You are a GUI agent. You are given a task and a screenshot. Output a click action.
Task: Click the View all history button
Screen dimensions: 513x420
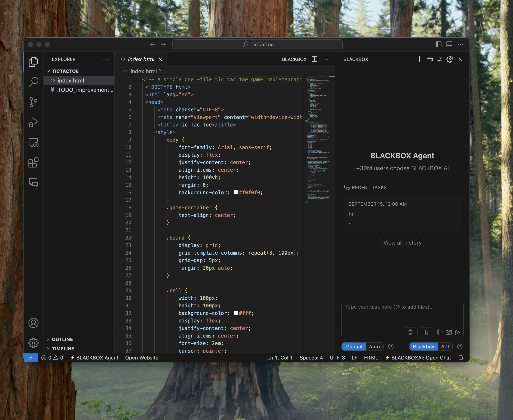coord(402,243)
